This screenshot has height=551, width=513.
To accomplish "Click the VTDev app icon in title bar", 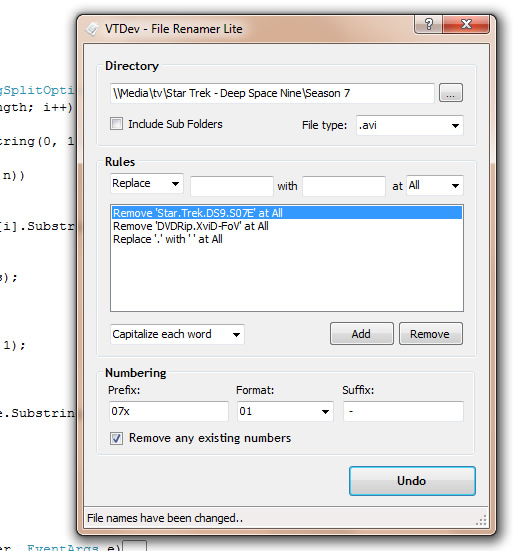I will [x=92, y=29].
